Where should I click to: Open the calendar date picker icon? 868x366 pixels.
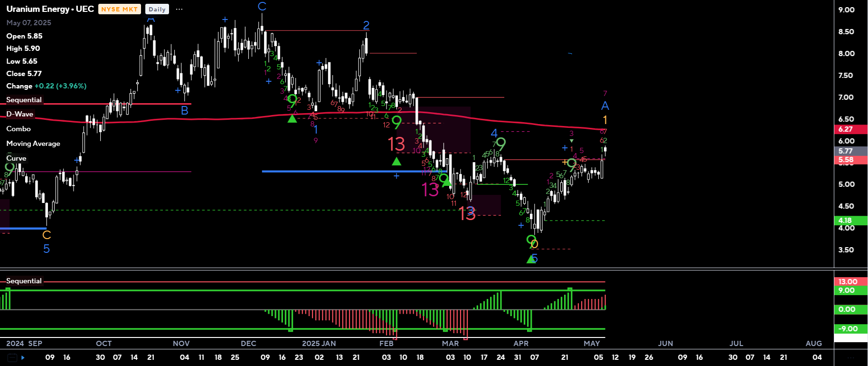point(12,357)
